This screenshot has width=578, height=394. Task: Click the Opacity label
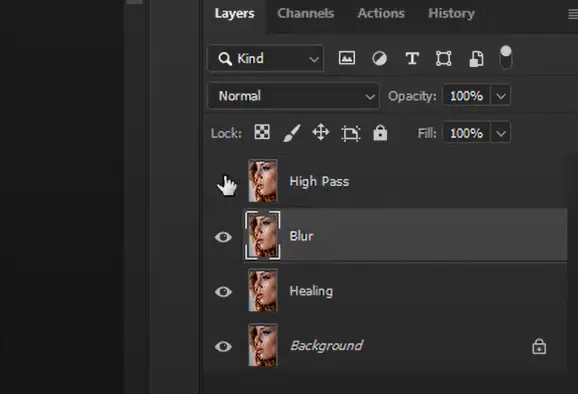tap(412, 96)
